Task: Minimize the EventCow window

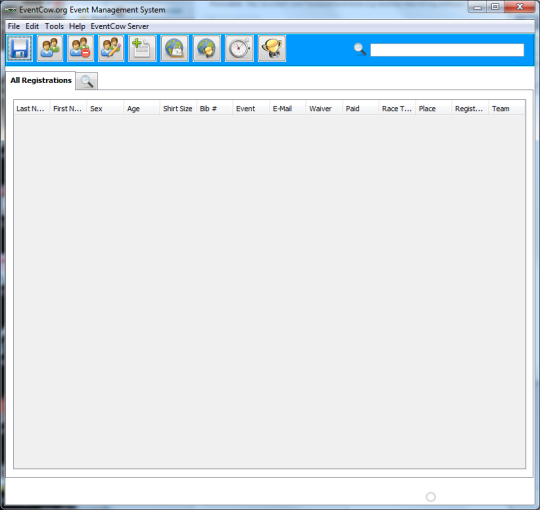Action: pyautogui.click(x=477, y=7)
